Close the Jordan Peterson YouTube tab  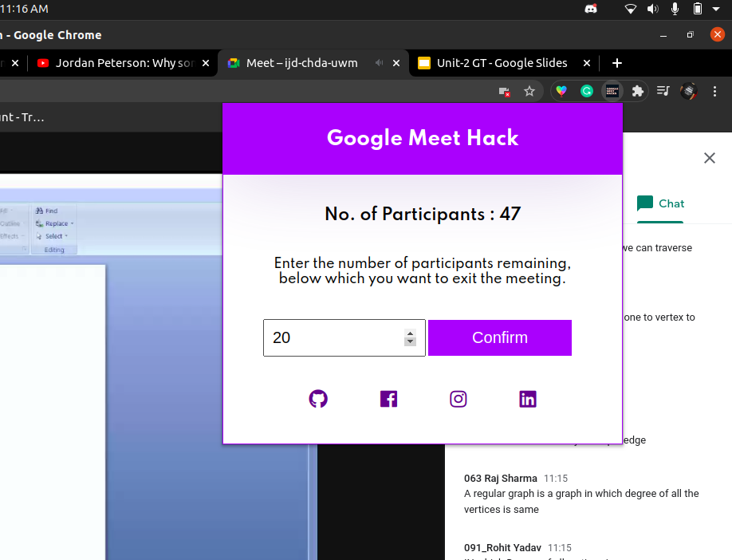point(206,63)
